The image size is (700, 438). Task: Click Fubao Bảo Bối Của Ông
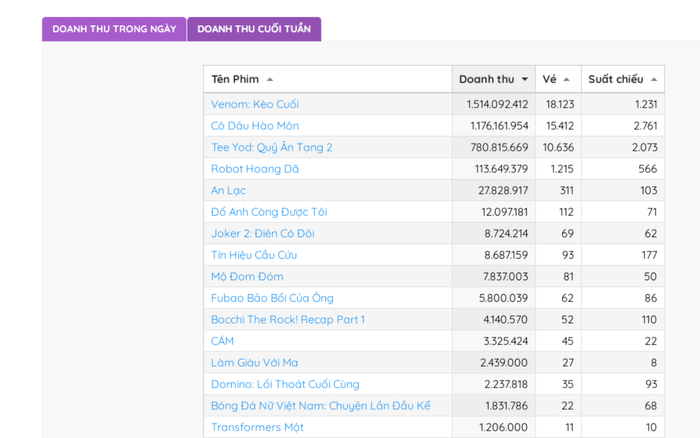point(272,298)
